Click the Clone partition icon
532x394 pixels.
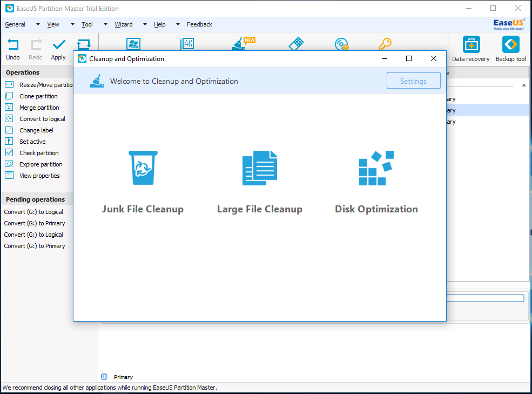point(9,96)
